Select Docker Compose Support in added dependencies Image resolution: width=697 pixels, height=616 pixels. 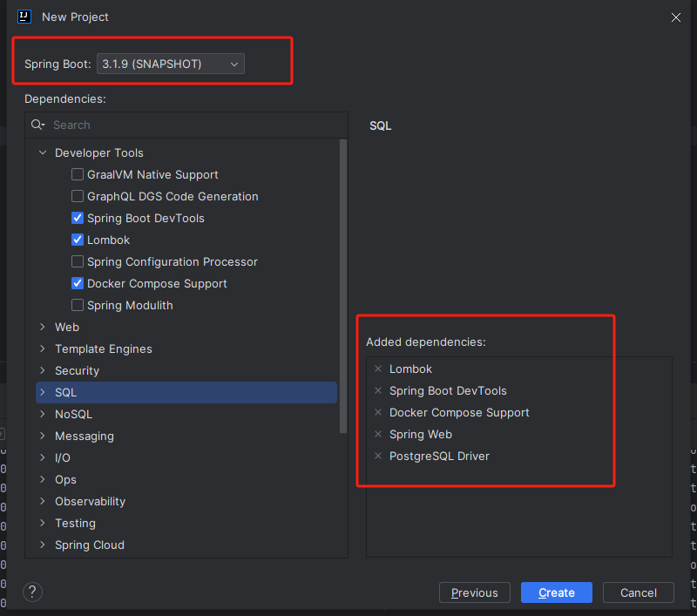pyautogui.click(x=459, y=413)
